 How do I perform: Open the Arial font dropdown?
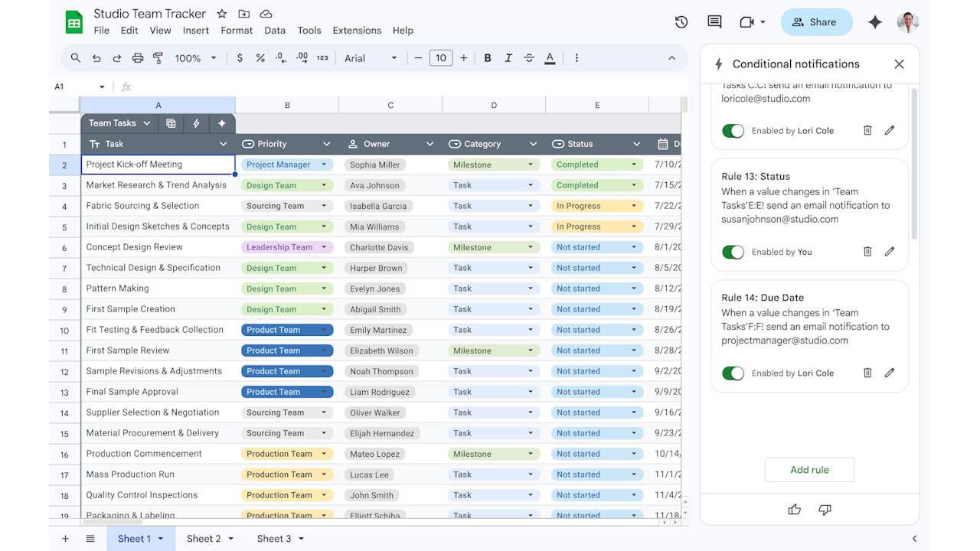(x=371, y=58)
